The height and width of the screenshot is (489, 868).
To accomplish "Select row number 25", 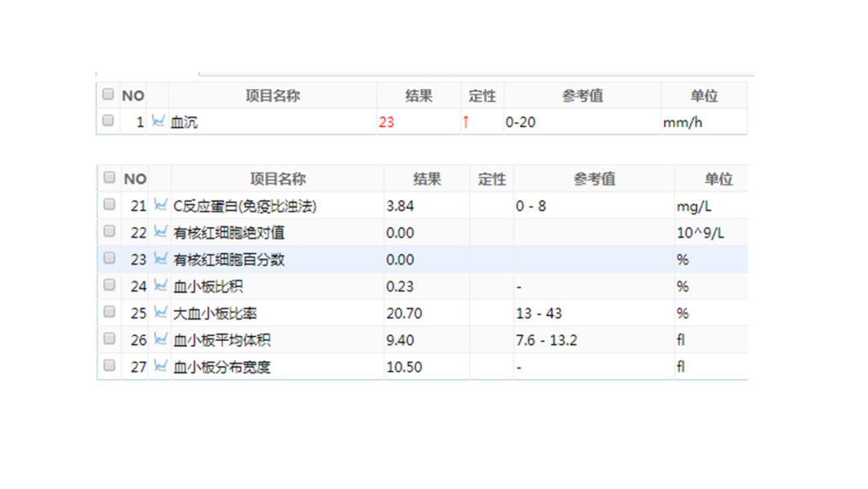I will (138, 314).
